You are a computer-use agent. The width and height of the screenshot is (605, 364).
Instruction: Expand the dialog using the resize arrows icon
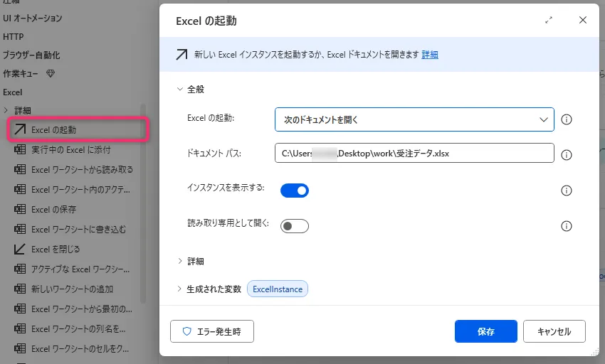click(549, 21)
